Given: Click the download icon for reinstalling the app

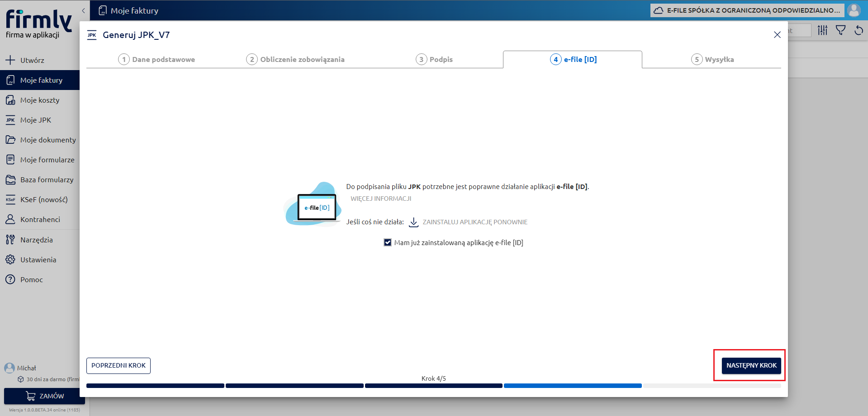Looking at the screenshot, I should click(x=413, y=222).
